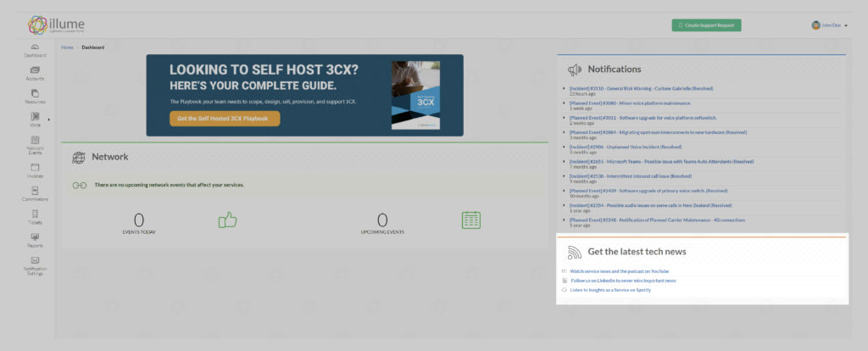Click the 3CX playbook cover thumbnail

[415, 95]
